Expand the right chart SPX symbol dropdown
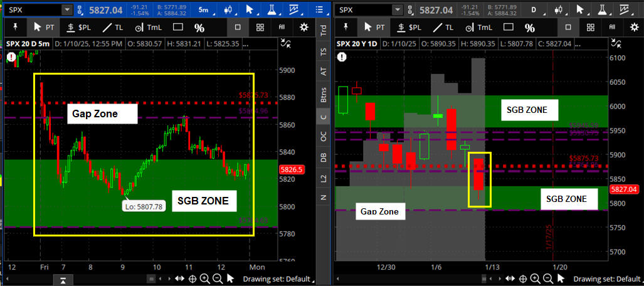 [398, 9]
